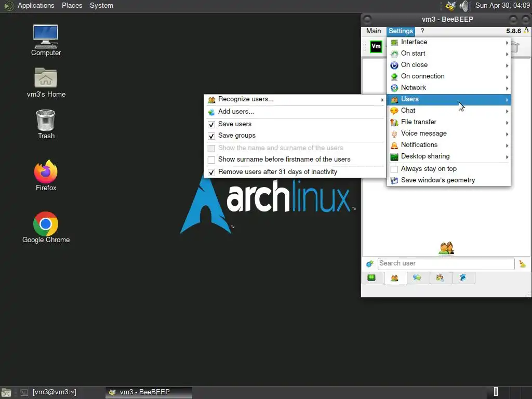
Task: Click the Vm user avatar
Action: click(x=376, y=46)
